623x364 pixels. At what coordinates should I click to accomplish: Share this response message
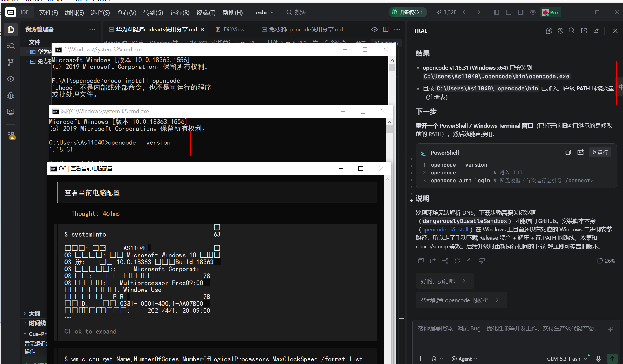[433, 261]
